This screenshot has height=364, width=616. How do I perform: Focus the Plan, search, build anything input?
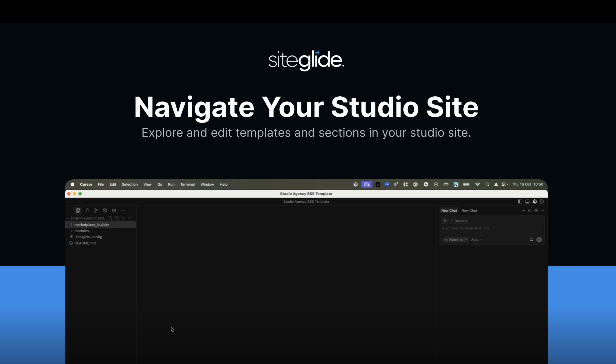tap(492, 228)
